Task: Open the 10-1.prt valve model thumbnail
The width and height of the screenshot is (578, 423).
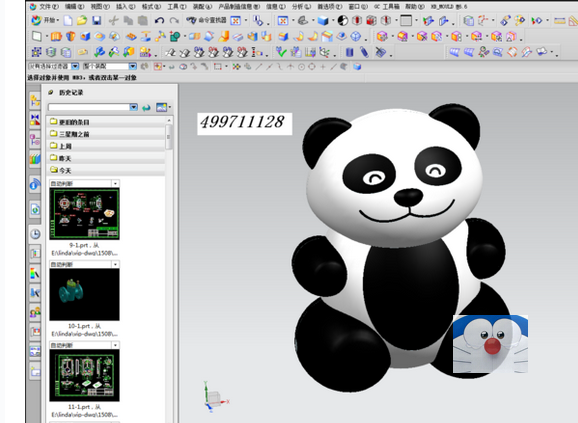Action: [x=84, y=294]
